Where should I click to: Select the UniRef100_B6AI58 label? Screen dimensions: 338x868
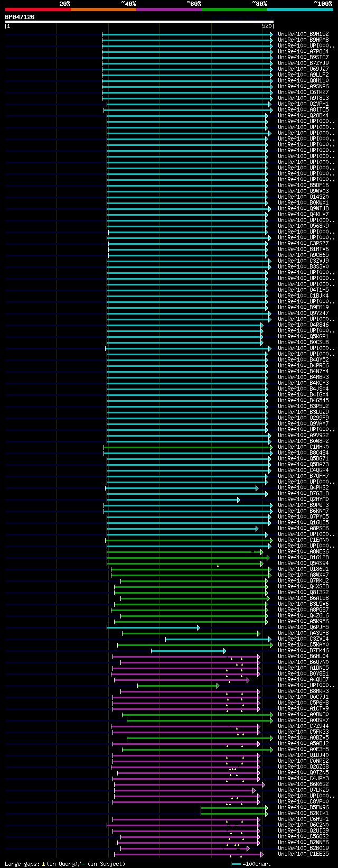pyautogui.click(x=303, y=598)
